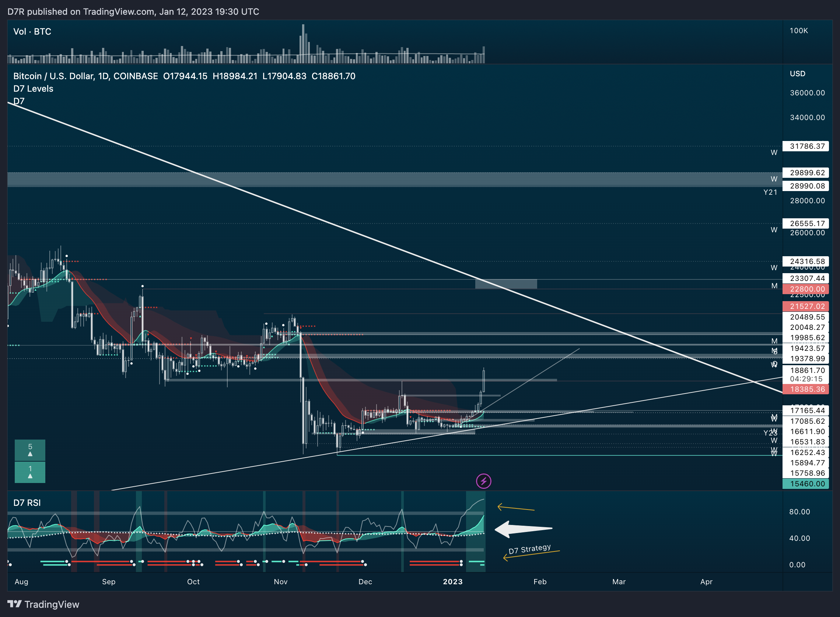Select the D7 RSI pane label
840x617 pixels.
click(27, 503)
